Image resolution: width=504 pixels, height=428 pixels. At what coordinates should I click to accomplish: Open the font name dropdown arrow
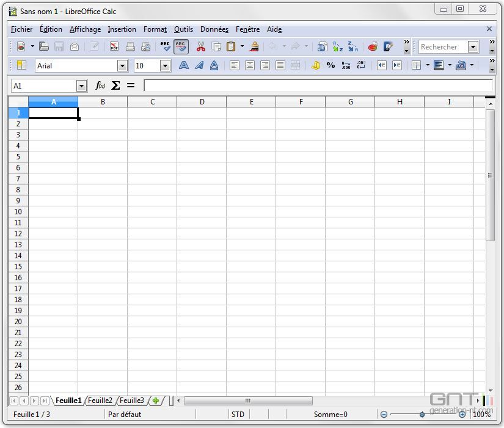click(122, 66)
